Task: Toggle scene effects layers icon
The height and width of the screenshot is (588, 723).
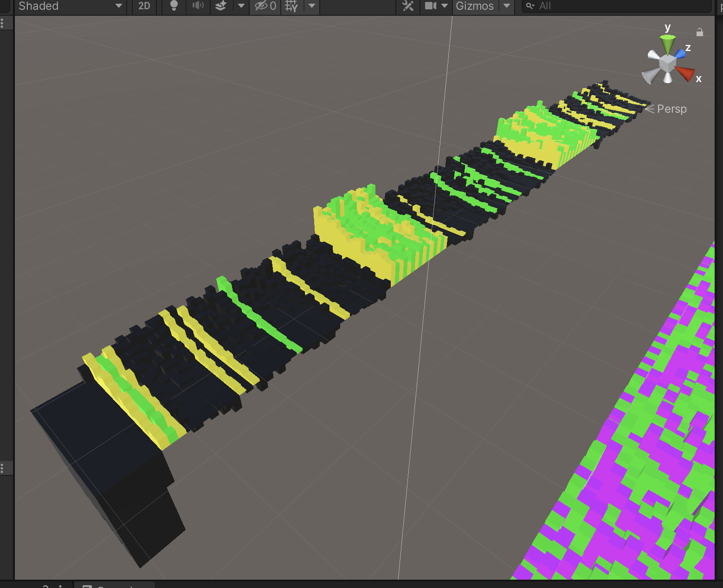Action: (x=221, y=6)
